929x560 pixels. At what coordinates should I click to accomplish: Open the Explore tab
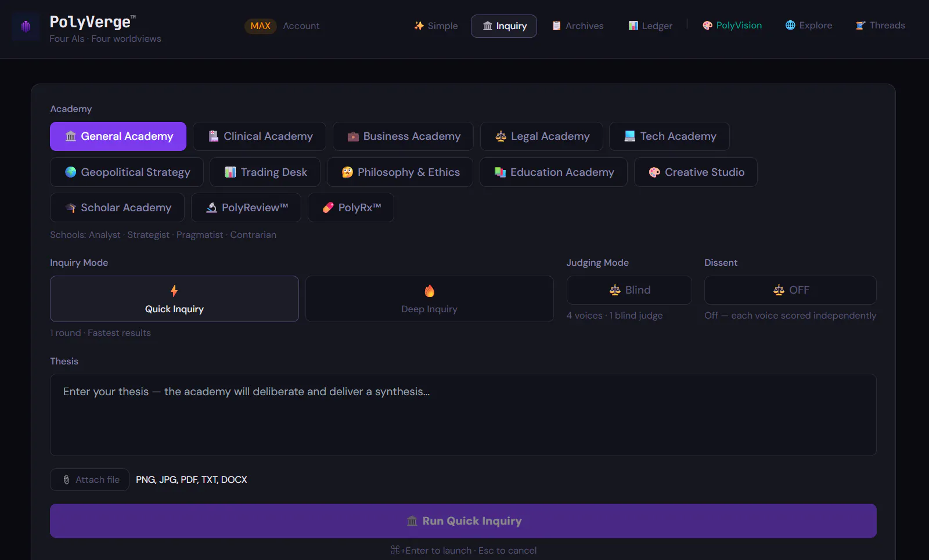coord(809,26)
